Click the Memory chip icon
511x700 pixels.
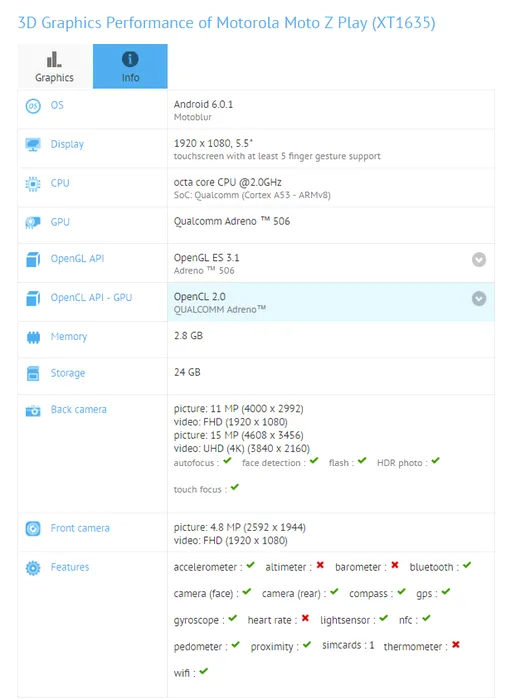tap(33, 337)
